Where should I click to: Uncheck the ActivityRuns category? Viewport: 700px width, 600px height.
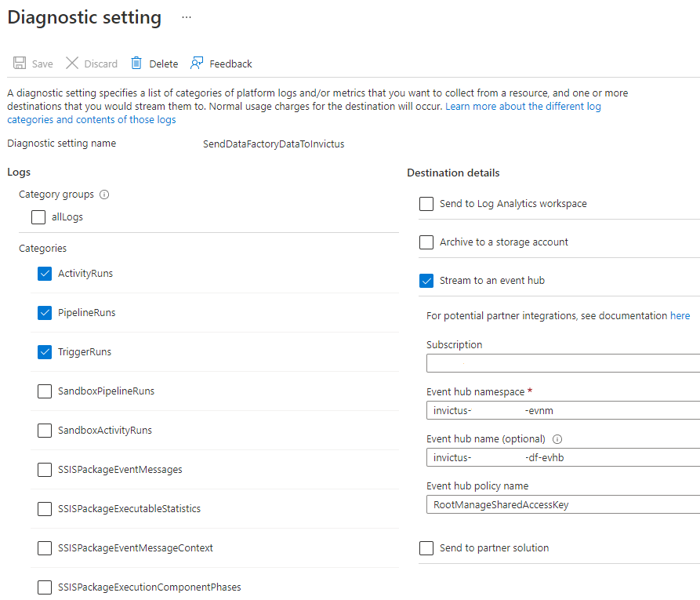(x=45, y=273)
